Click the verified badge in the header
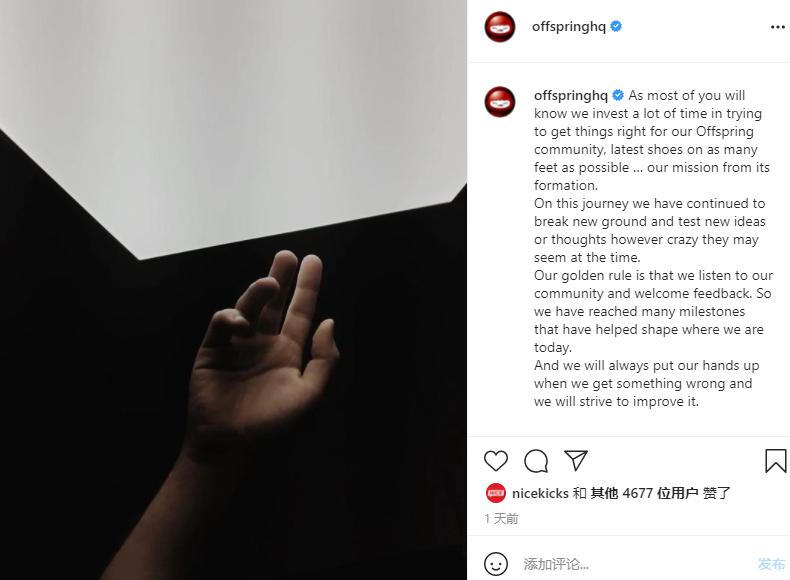The width and height of the screenshot is (790, 580). (x=616, y=26)
